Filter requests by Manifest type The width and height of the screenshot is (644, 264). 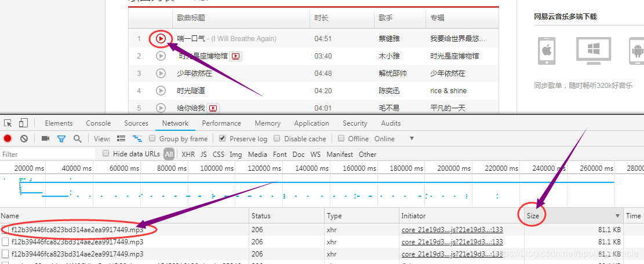tap(340, 155)
